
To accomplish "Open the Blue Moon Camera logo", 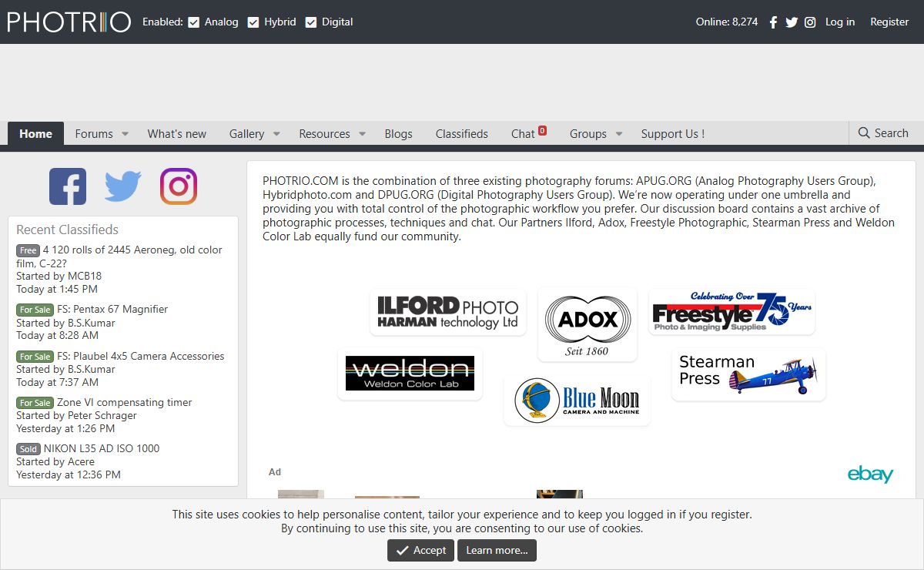I will coord(577,400).
